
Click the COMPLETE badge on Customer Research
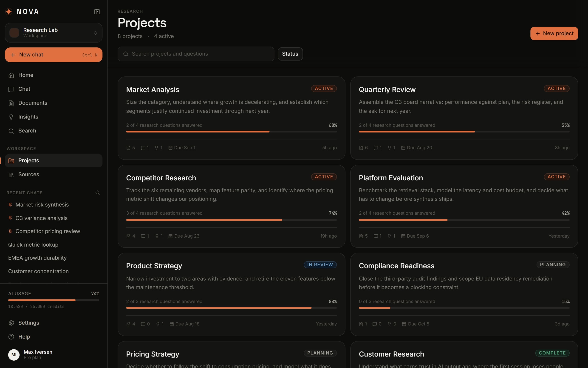pos(552,353)
